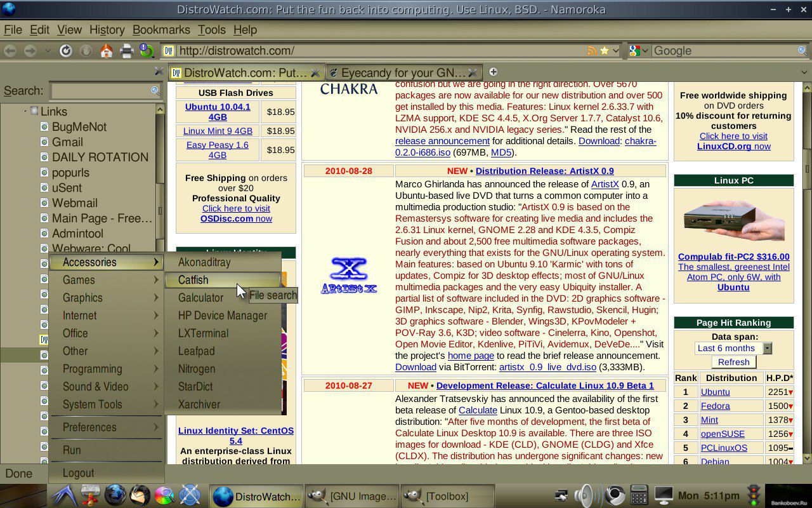Viewport: 812px width, 508px height.
Task: Click the blue X globe launcher icon
Action: 190,496
